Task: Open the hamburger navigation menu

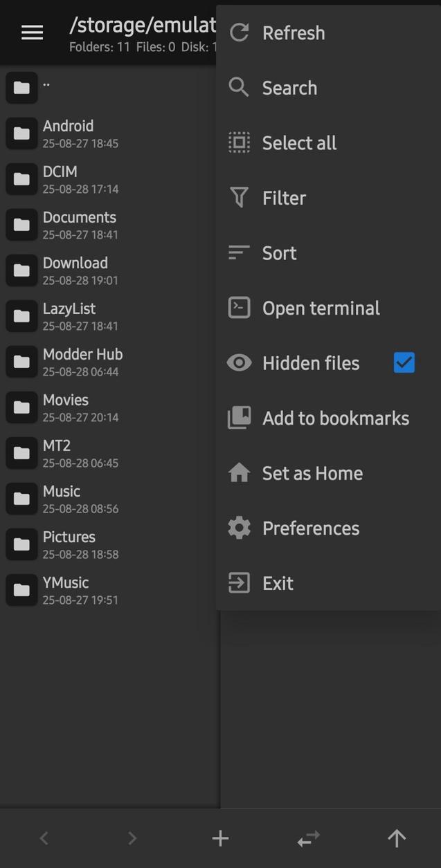Action: (32, 32)
